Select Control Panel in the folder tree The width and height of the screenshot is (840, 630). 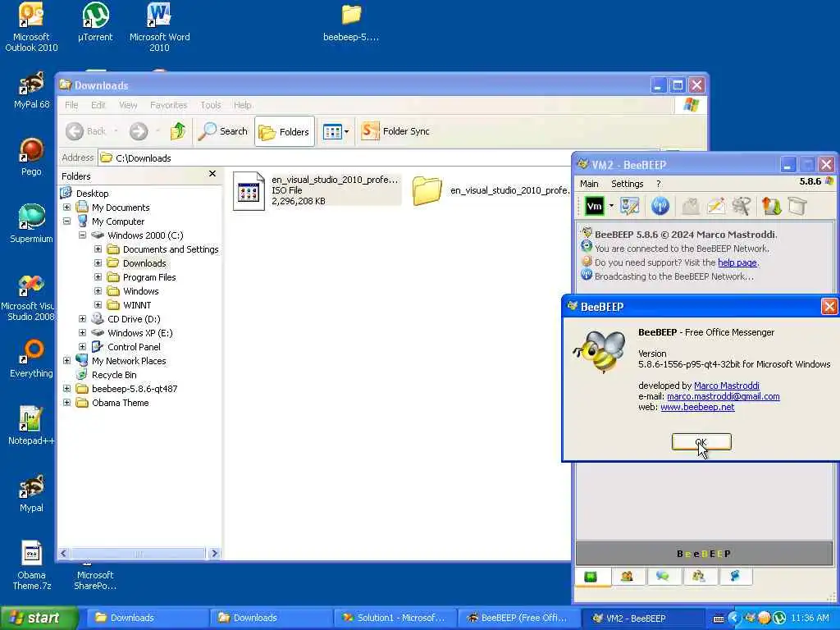[x=134, y=347]
